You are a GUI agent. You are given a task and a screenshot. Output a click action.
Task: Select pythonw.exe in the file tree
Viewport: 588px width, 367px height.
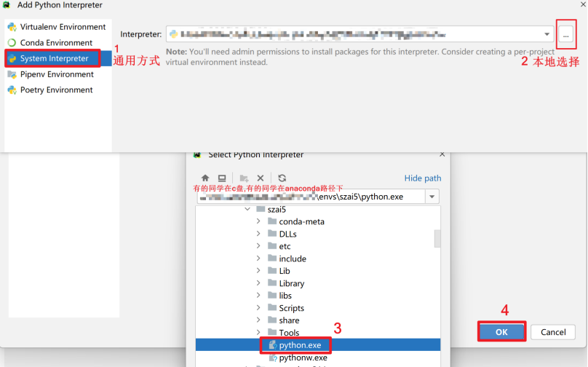tap(303, 358)
